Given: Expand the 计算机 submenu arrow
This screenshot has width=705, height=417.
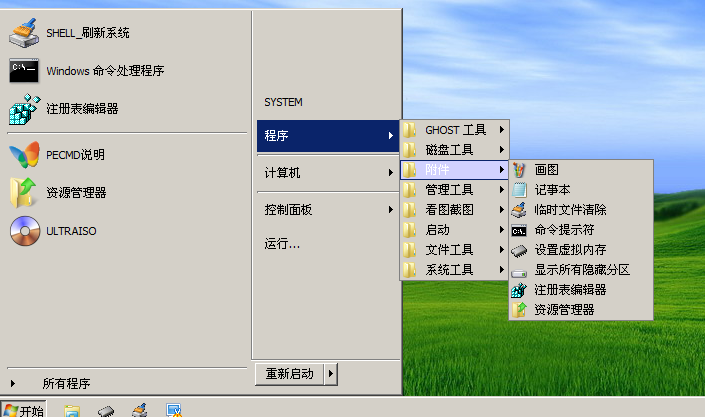Looking at the screenshot, I should [391, 172].
